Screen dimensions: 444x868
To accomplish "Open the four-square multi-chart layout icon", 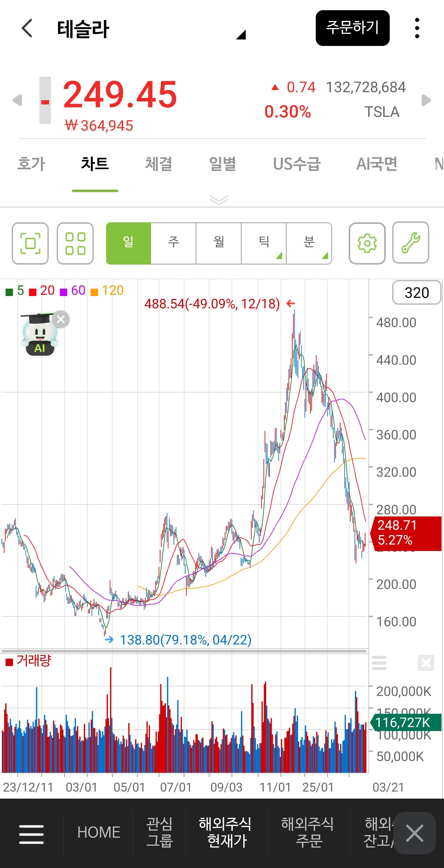I will (75, 243).
